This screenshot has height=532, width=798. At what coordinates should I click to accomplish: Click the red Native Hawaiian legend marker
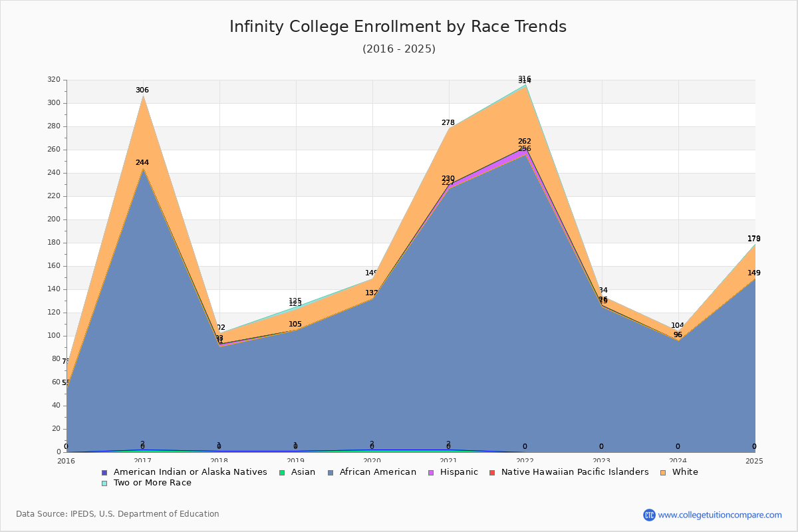pos(491,472)
